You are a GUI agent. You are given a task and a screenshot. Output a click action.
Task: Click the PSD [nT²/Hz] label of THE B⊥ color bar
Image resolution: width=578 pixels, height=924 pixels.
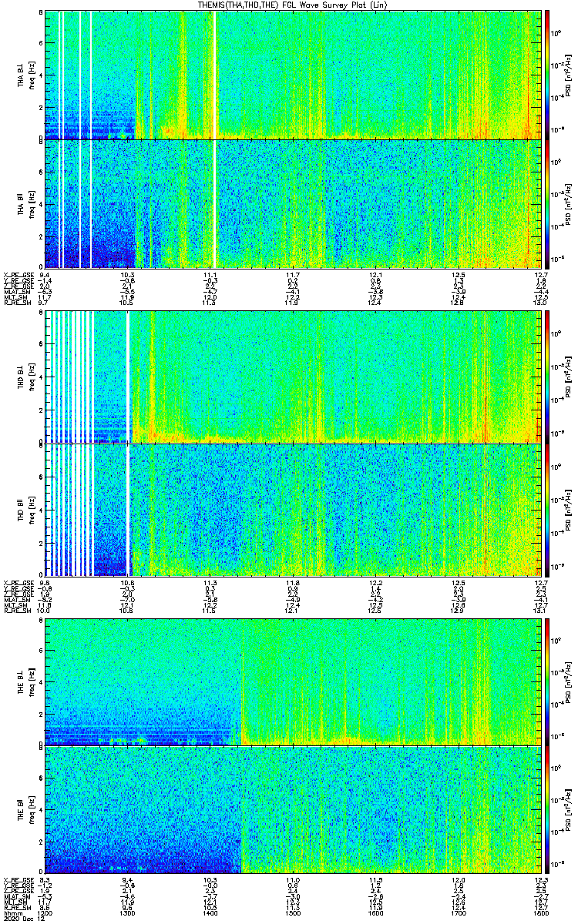570,681
